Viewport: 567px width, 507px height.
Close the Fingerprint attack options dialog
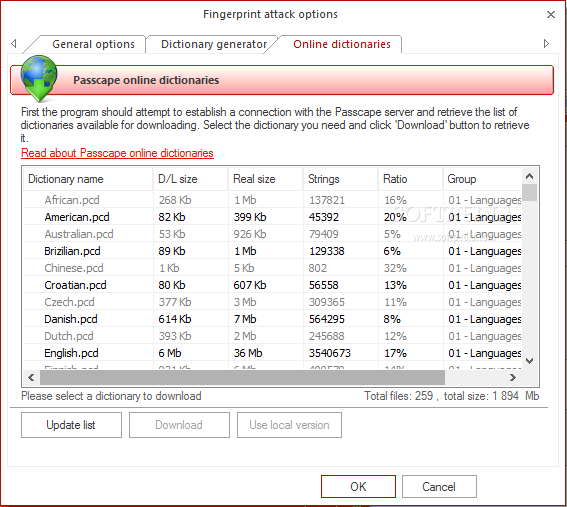point(551,14)
